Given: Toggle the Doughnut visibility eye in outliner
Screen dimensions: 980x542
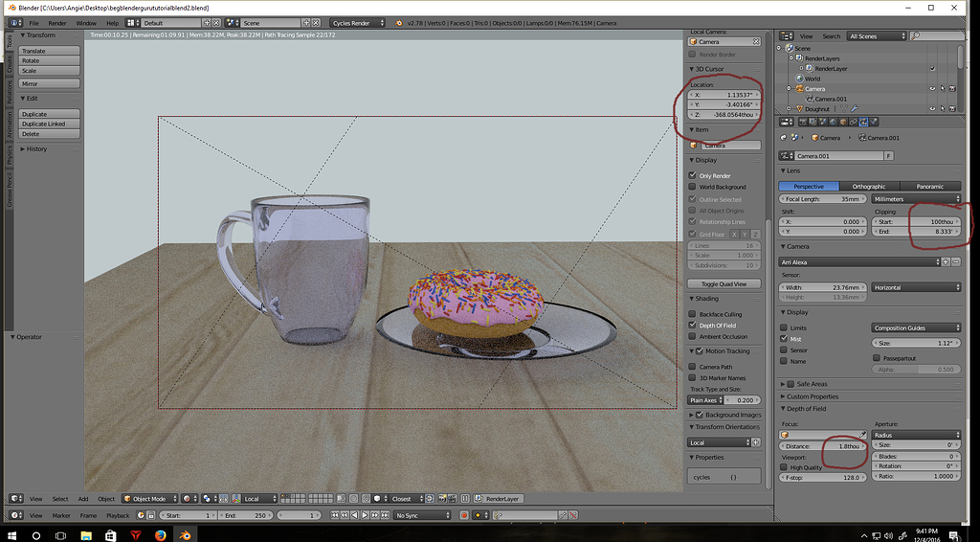Looking at the screenshot, I should tap(932, 109).
